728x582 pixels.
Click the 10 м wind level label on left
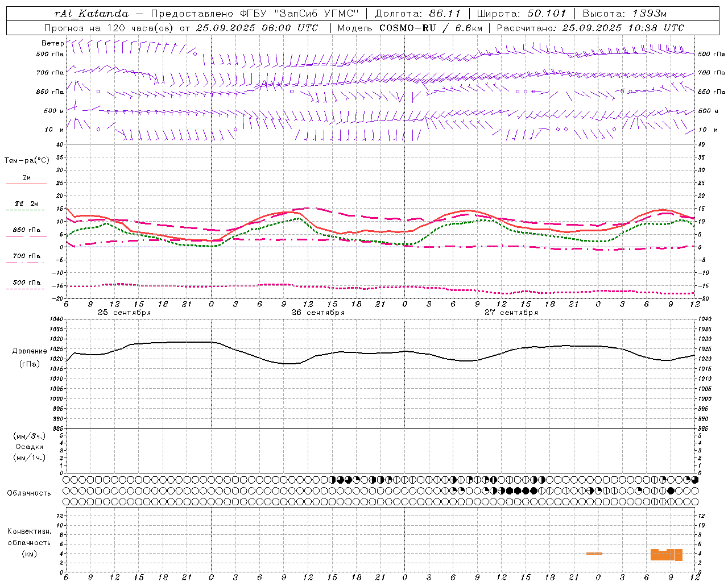click(55, 130)
